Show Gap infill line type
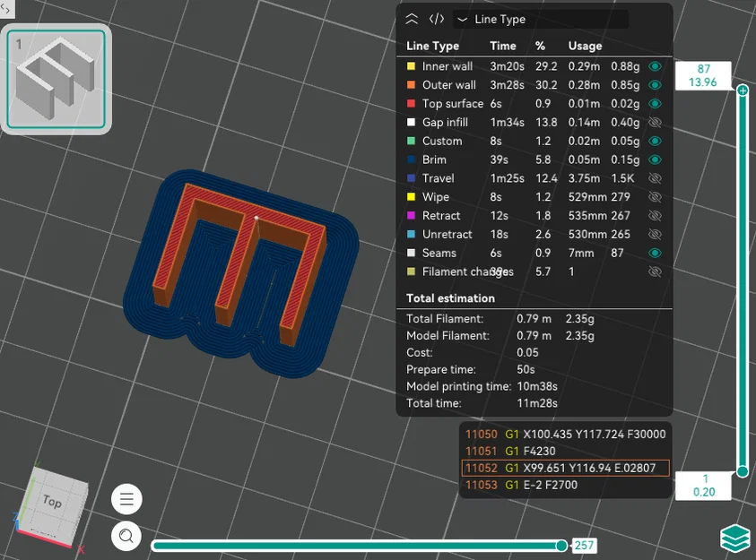Image resolution: width=756 pixels, height=560 pixels. 655,123
